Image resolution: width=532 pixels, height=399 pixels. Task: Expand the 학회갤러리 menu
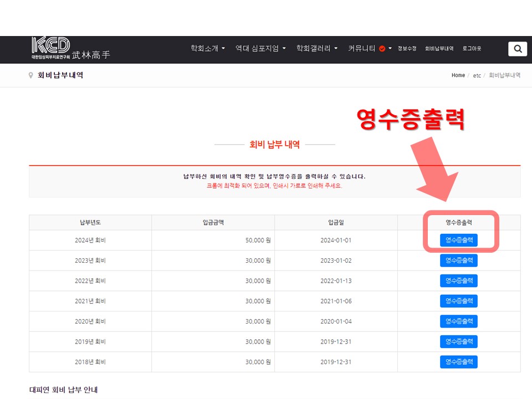tap(317, 48)
